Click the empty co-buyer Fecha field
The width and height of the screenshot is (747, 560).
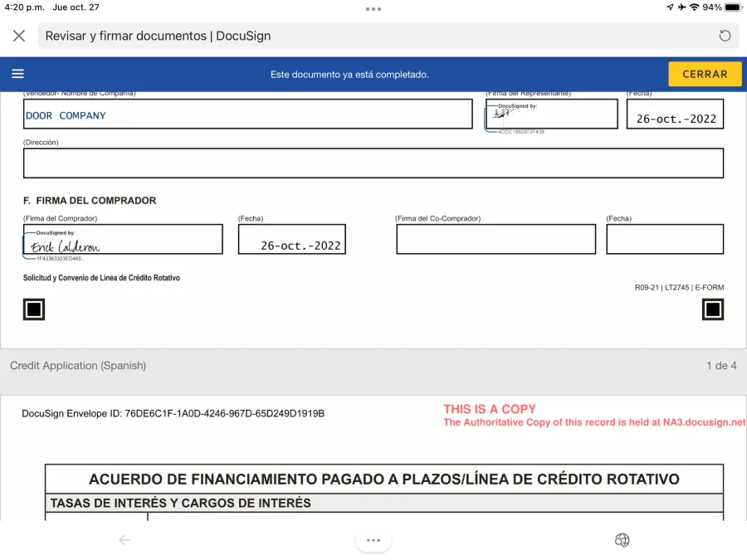click(x=664, y=239)
